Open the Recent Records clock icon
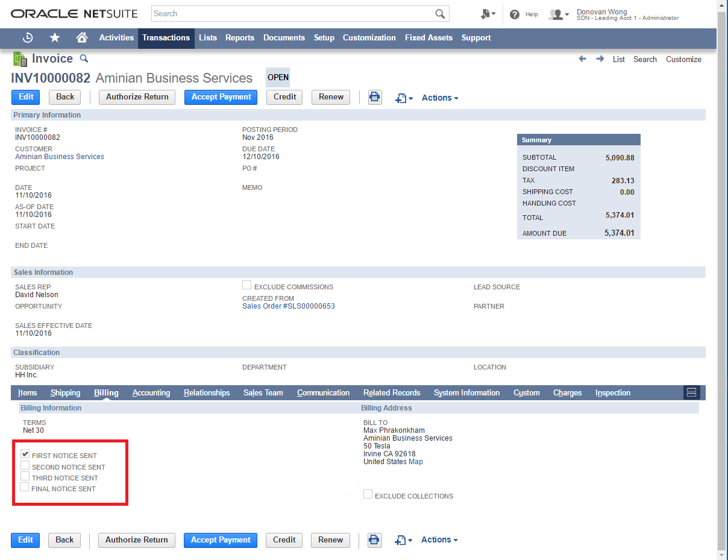Image resolution: width=728 pixels, height=560 pixels. coord(28,37)
